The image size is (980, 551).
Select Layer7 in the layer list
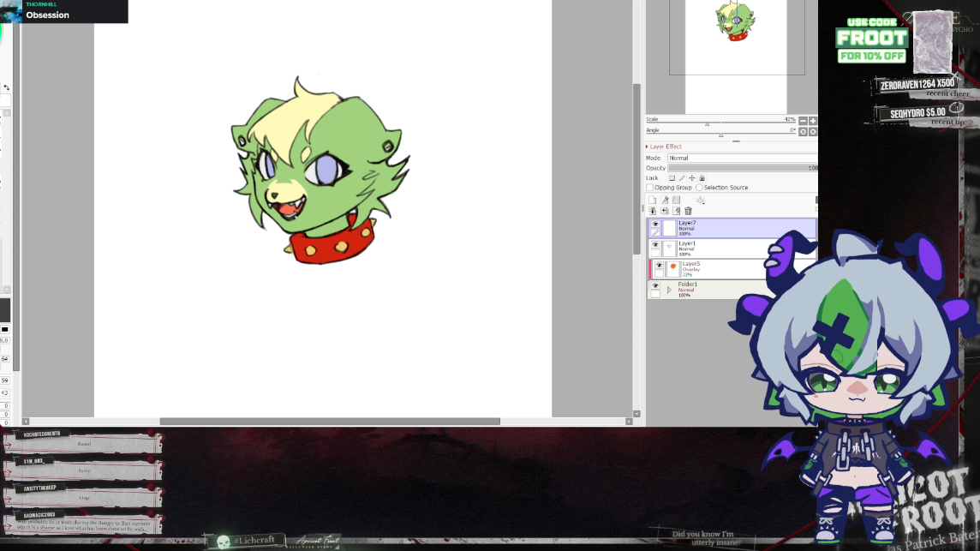(x=732, y=228)
